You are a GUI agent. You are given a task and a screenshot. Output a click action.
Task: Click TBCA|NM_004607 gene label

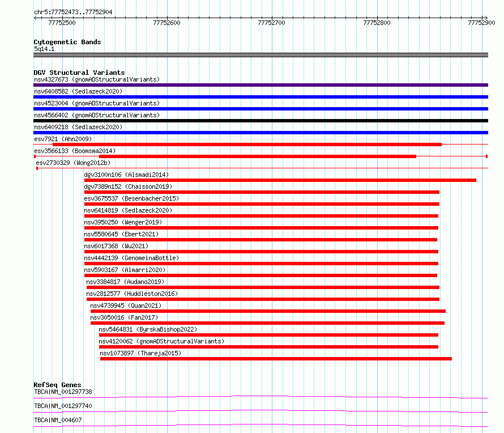pyautogui.click(x=58, y=420)
